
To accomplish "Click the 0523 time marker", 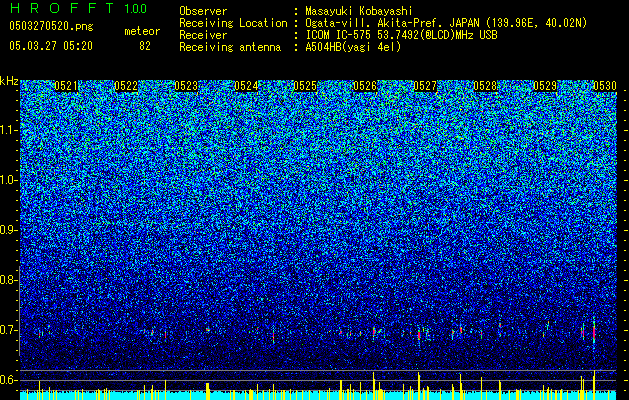I will pos(186,86).
